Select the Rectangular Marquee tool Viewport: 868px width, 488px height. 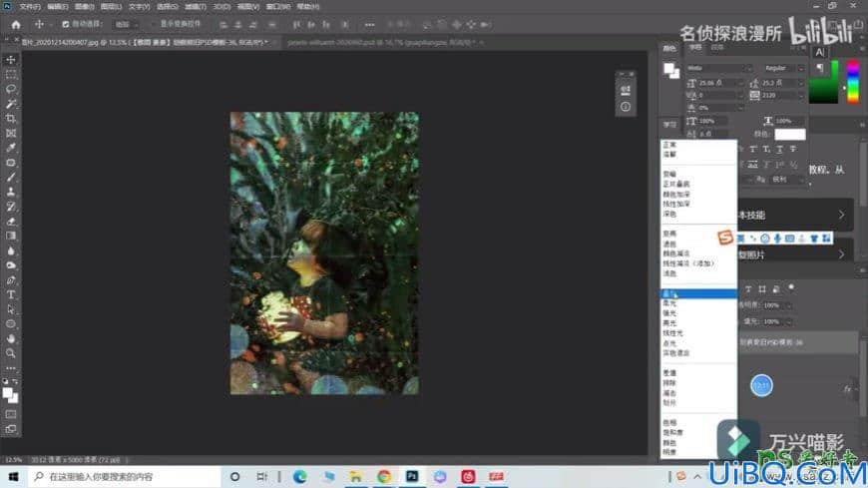click(x=11, y=74)
